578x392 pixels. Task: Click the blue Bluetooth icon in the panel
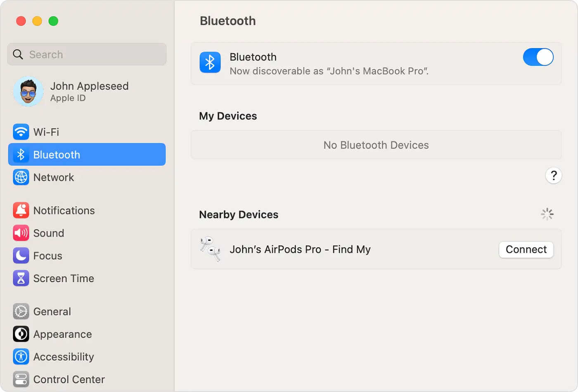(x=210, y=63)
